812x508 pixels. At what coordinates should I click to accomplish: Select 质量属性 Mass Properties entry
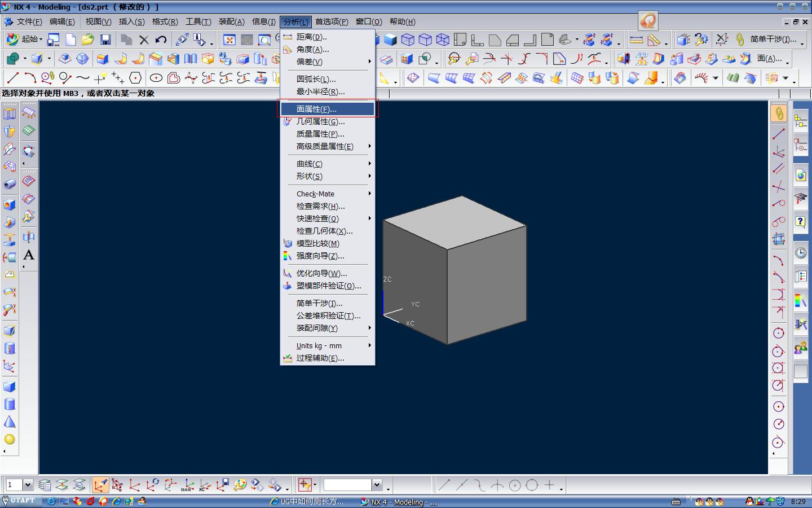(x=328, y=134)
